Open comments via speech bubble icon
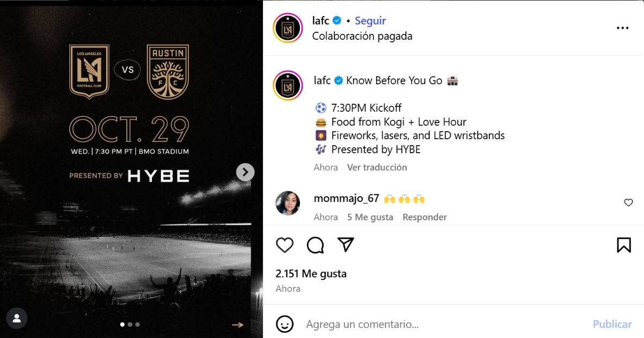 pos(316,245)
